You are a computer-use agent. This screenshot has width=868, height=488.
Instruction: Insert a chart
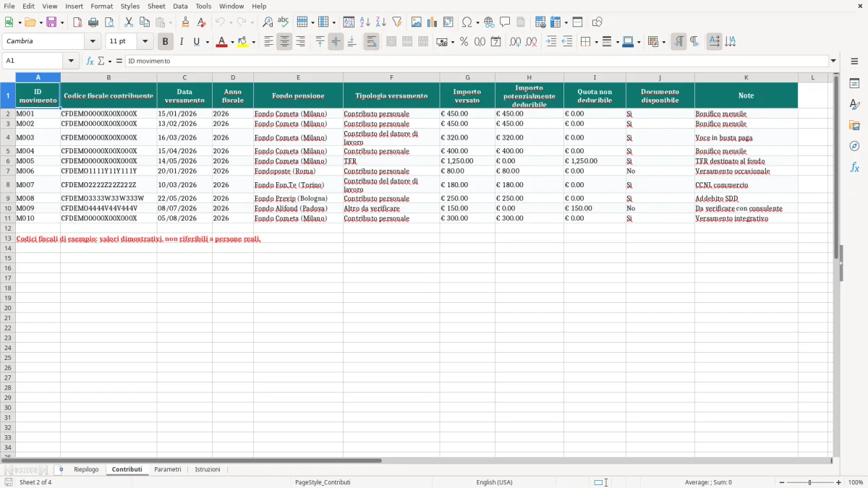click(433, 22)
